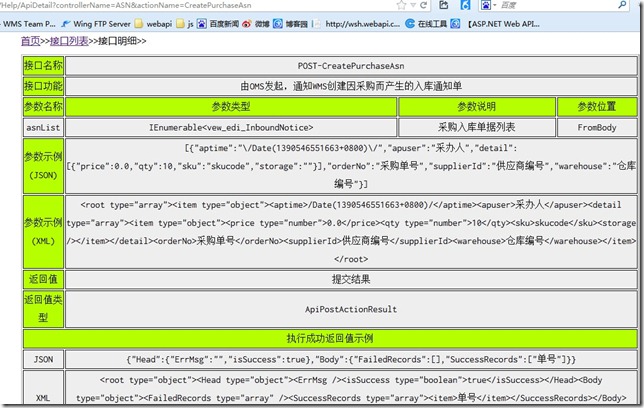Image resolution: width=644 pixels, height=408 pixels.
Task: Click the webapi bookmark folder icon
Action: pos(139,24)
